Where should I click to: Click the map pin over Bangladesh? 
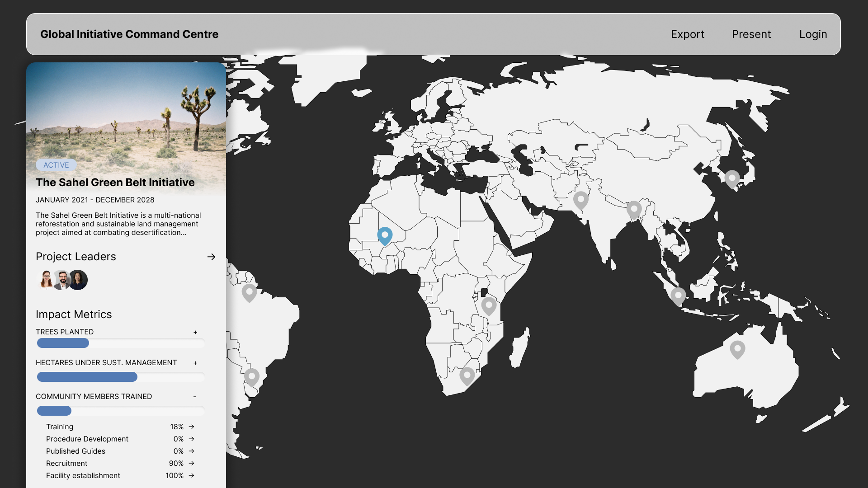point(634,210)
